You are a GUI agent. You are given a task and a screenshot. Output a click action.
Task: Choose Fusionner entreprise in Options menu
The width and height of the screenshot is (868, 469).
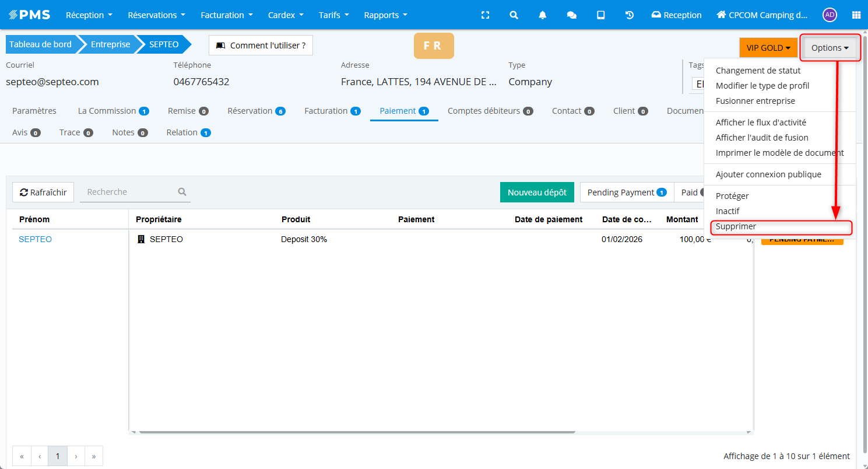[x=755, y=101]
